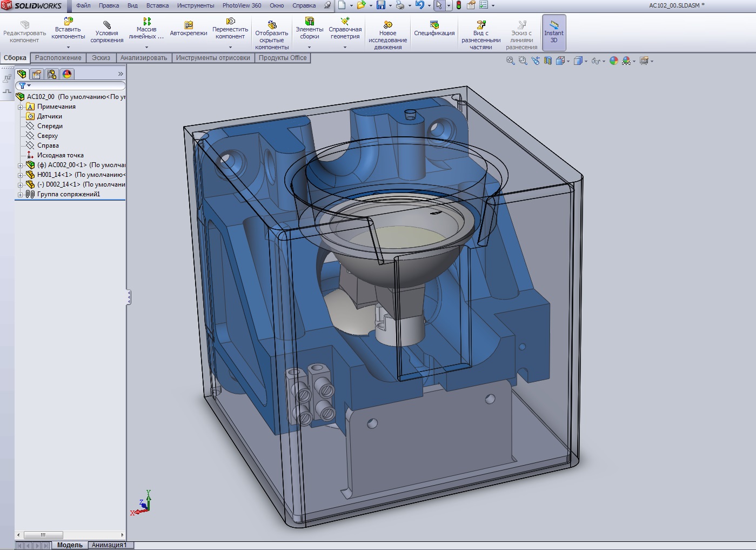756x550 pixels.
Task: Click the section view icon in view toolbar
Action: [548, 61]
